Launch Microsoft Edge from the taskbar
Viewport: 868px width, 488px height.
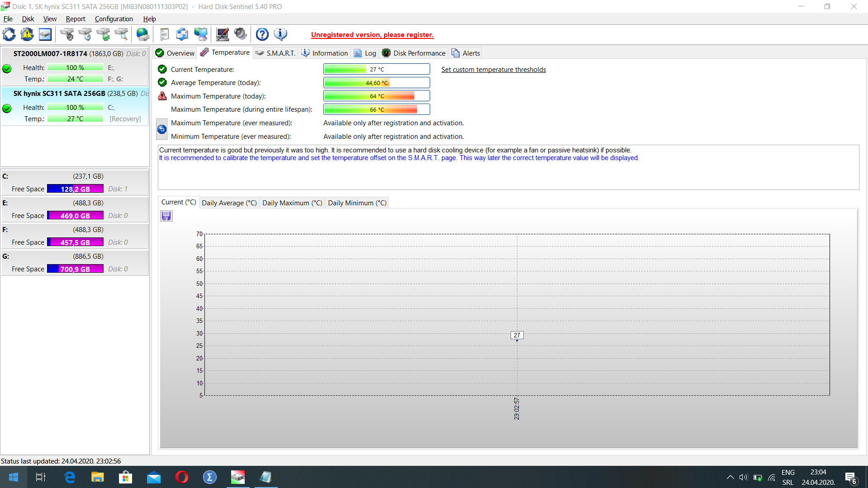coord(70,477)
